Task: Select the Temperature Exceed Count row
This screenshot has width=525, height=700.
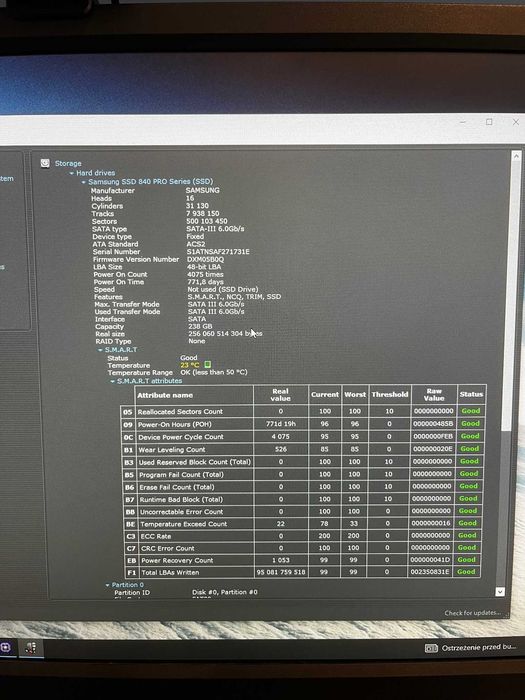Action: pyautogui.click(x=302, y=523)
